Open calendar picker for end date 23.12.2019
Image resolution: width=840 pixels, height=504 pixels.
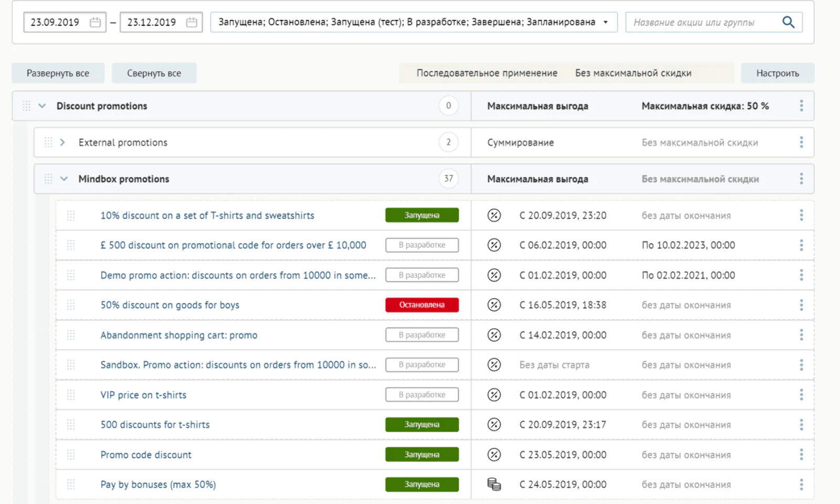(x=192, y=22)
